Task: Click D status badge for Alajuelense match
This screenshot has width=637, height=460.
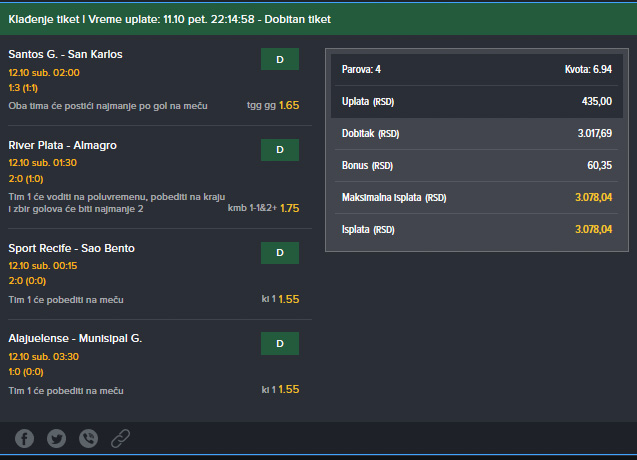Action: click(x=280, y=344)
